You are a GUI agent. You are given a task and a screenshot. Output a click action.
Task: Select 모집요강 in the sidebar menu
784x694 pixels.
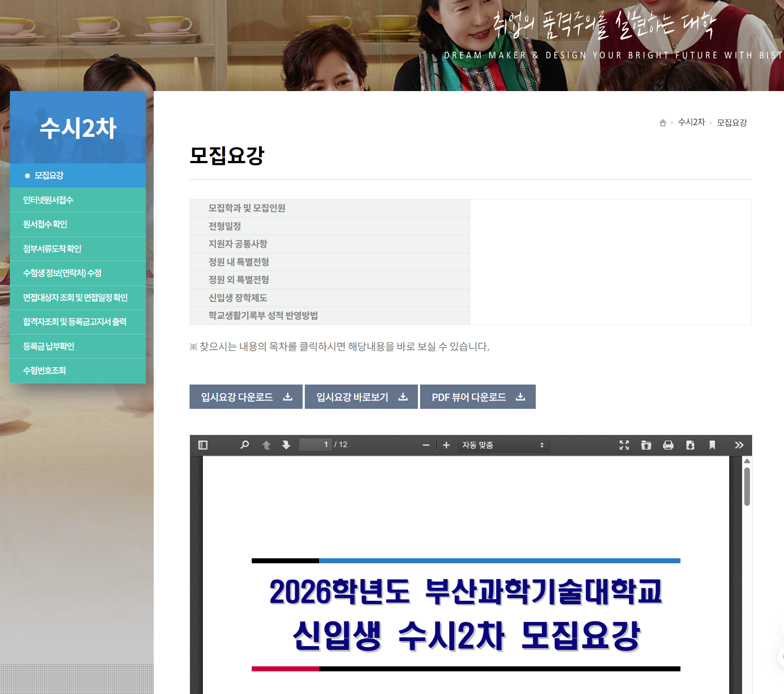pyautogui.click(x=78, y=176)
